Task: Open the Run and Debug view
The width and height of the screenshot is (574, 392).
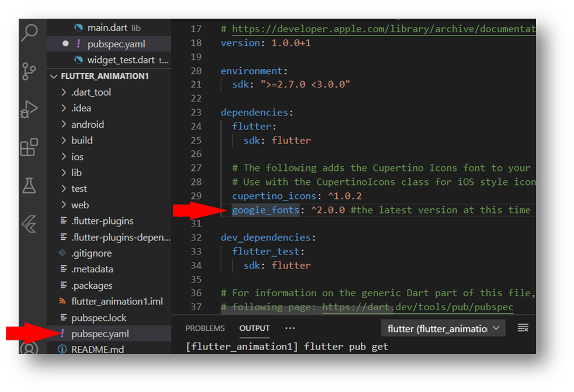Action: [29, 109]
